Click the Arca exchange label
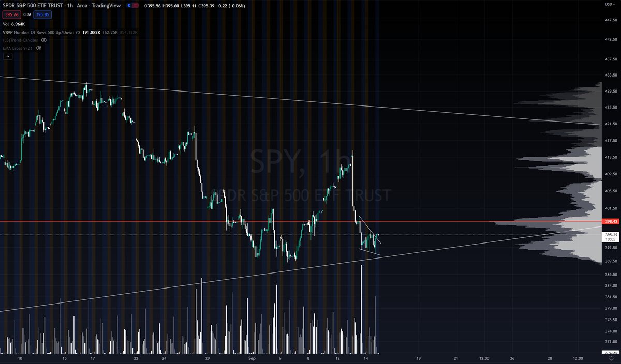This screenshot has width=621, height=364. 82,5
